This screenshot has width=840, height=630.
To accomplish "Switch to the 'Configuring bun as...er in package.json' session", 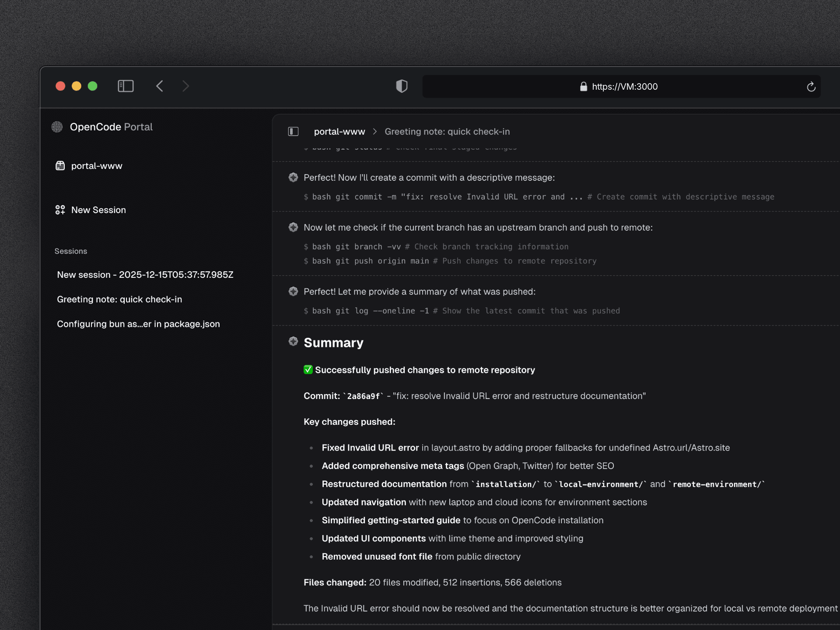I will pyautogui.click(x=138, y=324).
